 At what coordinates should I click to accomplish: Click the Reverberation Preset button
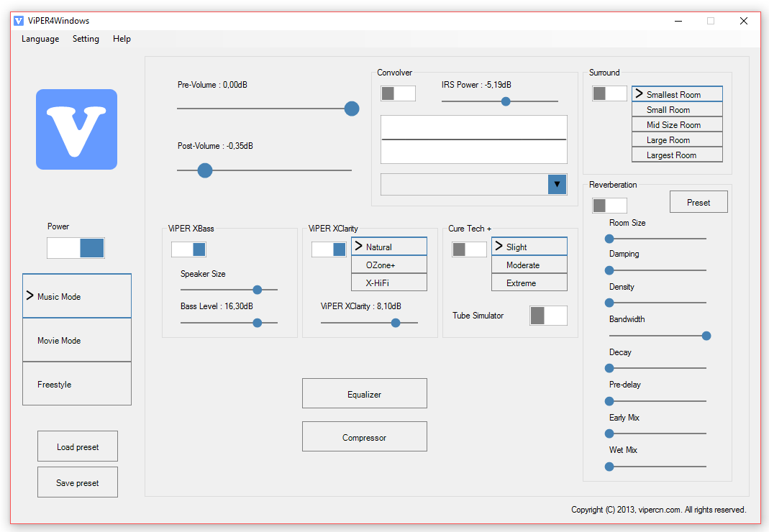(x=699, y=202)
